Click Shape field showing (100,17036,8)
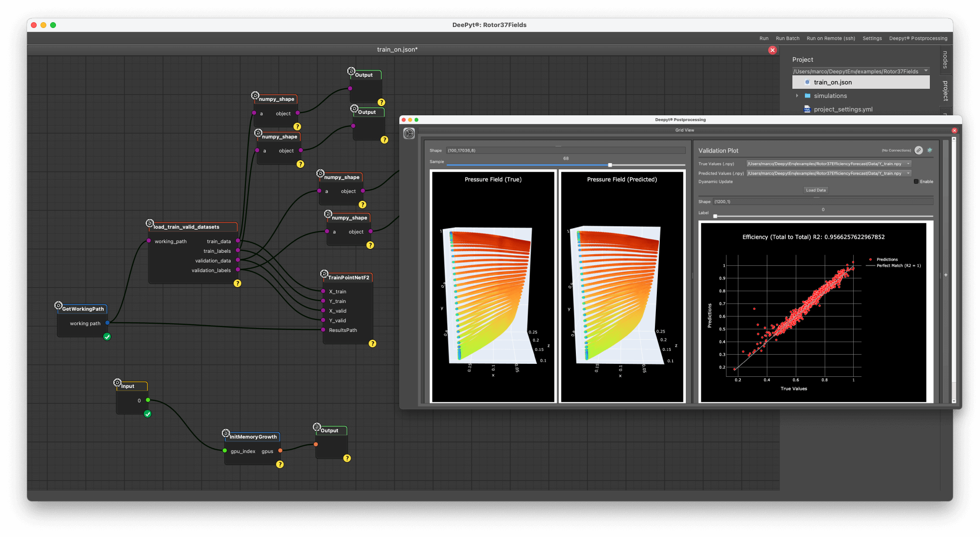 (x=566, y=151)
